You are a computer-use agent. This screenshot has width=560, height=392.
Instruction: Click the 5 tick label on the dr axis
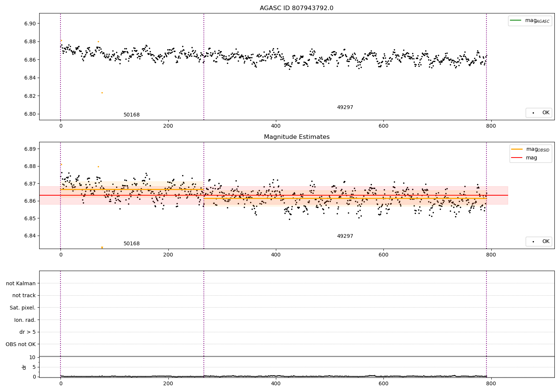[x=34, y=367]
